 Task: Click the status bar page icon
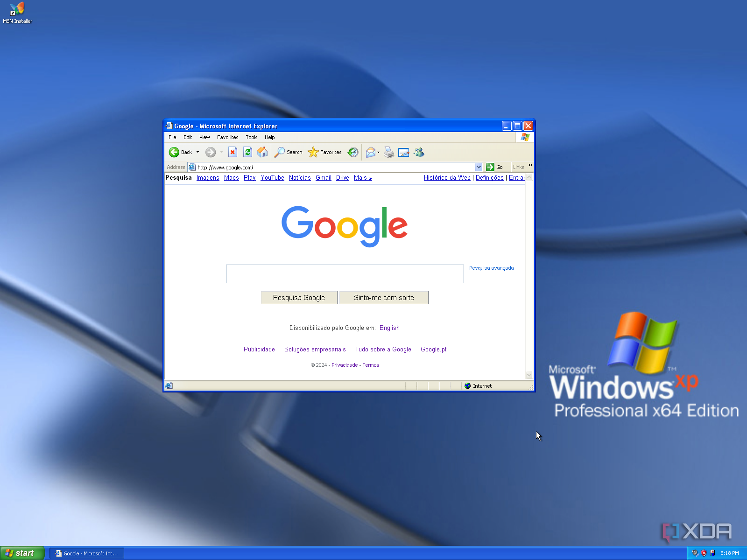click(x=169, y=386)
